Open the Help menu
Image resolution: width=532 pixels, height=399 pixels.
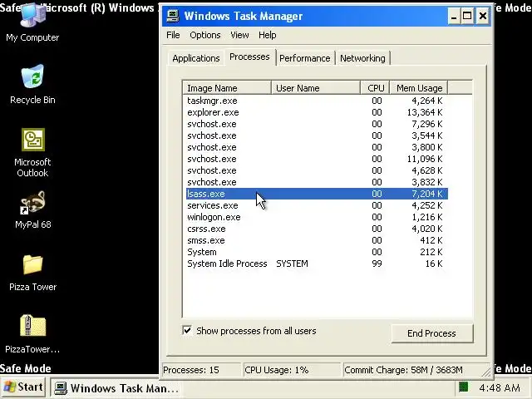point(268,35)
